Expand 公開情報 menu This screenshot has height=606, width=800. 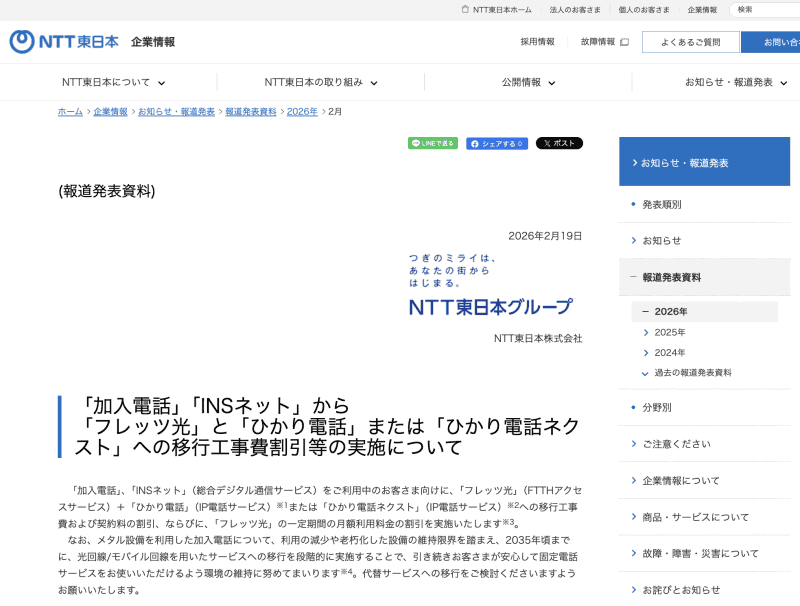tap(528, 82)
